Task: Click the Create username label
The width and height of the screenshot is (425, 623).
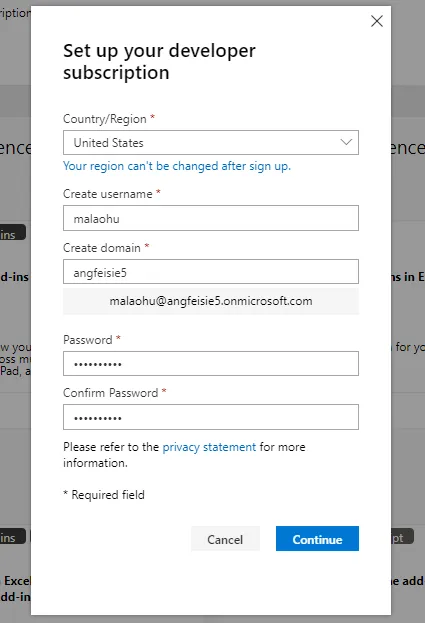Action: pyautogui.click(x=108, y=194)
